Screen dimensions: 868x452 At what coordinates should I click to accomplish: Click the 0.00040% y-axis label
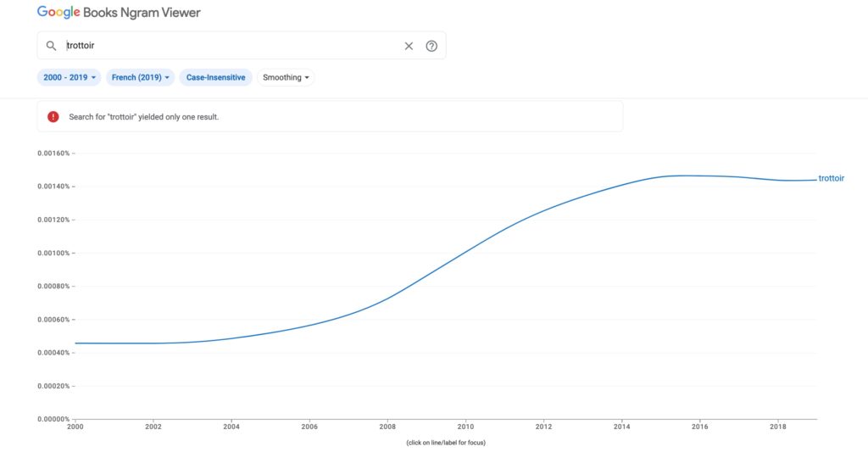tap(53, 353)
